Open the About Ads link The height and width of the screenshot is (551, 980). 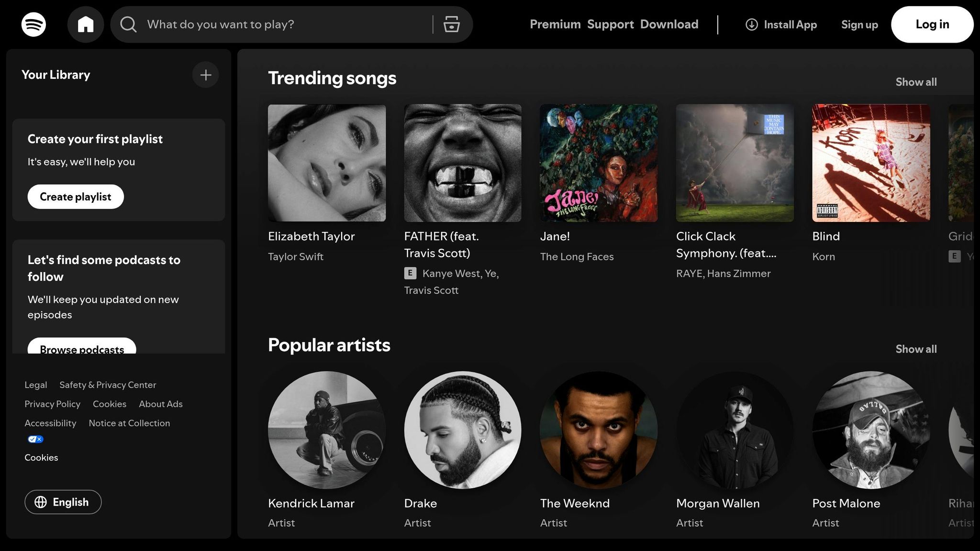point(161,404)
